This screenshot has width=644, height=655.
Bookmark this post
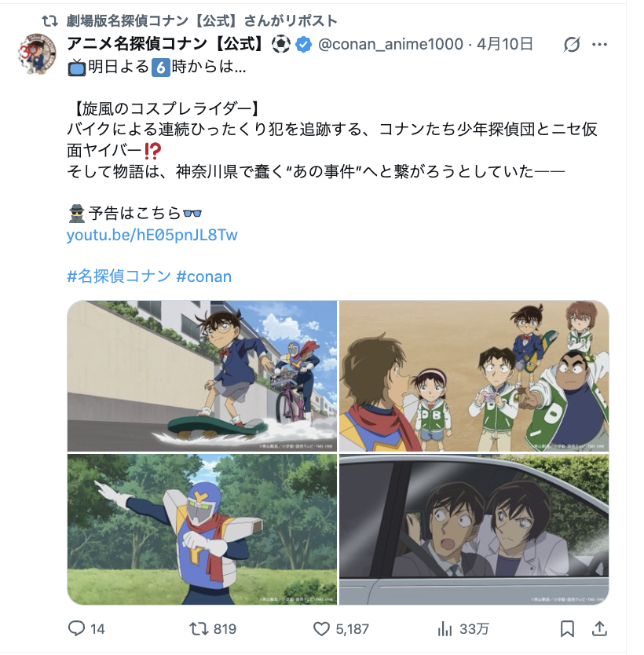[x=567, y=628]
